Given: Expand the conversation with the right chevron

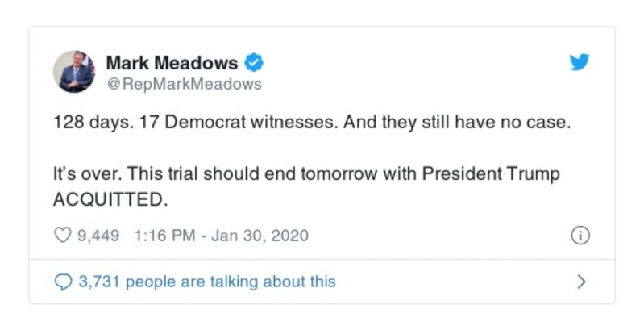Looking at the screenshot, I should pos(581,282).
